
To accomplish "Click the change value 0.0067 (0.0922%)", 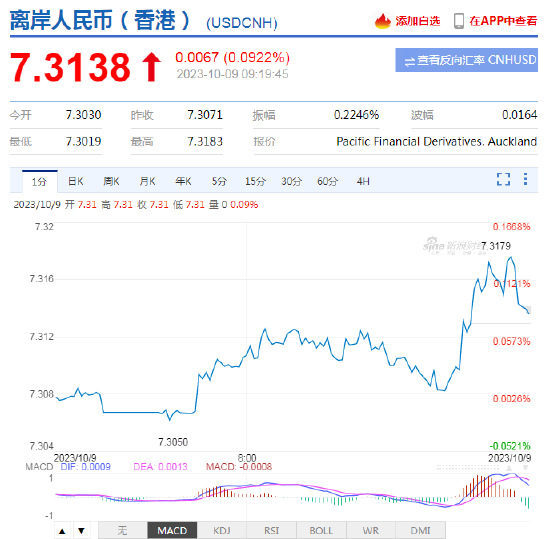I will click(233, 57).
